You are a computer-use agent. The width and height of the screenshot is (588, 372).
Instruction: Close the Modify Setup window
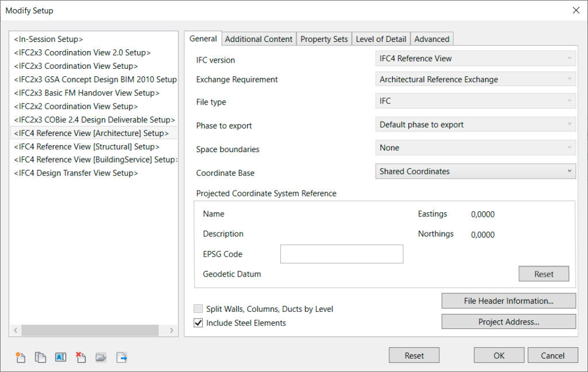click(x=576, y=10)
